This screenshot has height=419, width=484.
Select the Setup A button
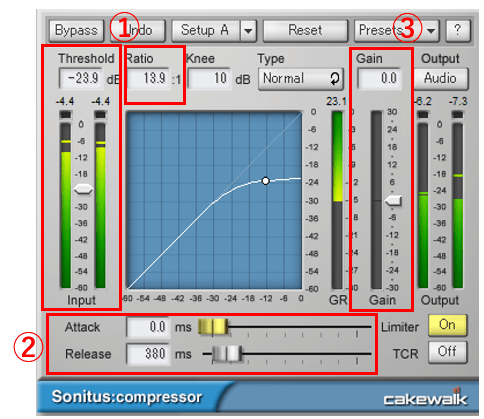click(x=205, y=30)
